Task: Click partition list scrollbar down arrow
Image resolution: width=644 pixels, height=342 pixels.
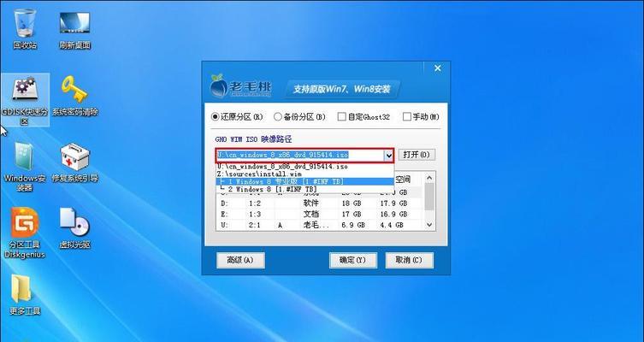Action: 429,225
